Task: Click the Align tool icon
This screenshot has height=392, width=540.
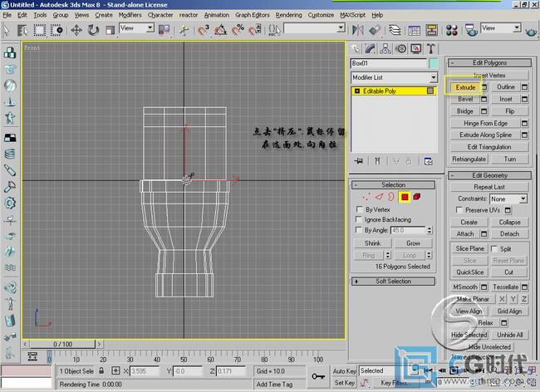Action: coord(375,30)
